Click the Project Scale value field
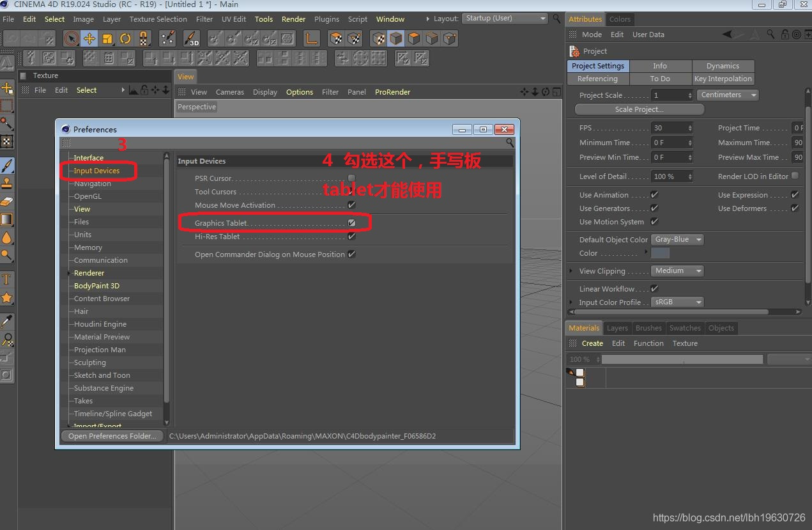The height and width of the screenshot is (530, 812). (672, 95)
